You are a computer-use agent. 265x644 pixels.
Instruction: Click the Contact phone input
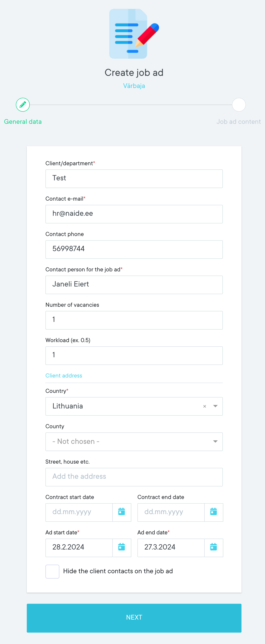(x=134, y=249)
